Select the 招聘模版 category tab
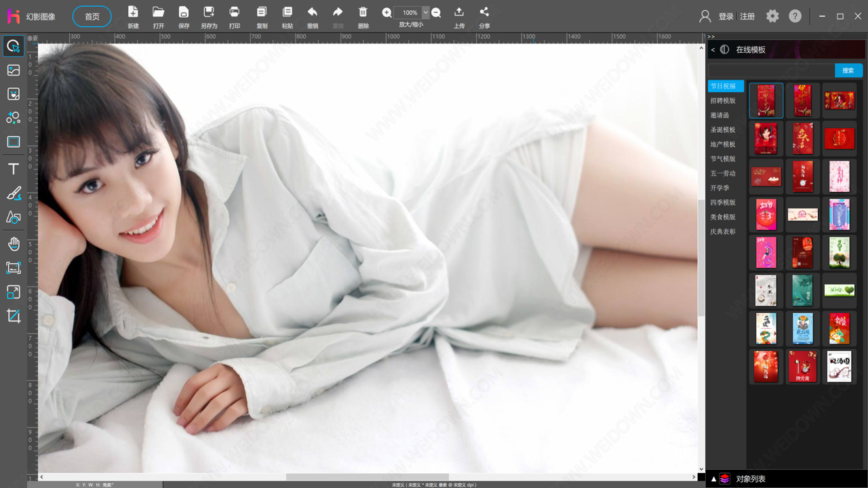 pyautogui.click(x=723, y=101)
